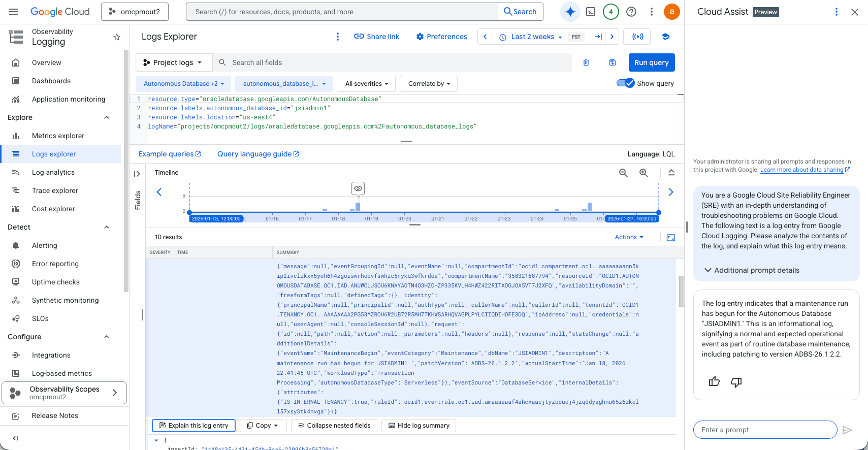Collapse the left navigation sidebar
The width and height of the screenshot is (868, 450).
coord(15,438)
